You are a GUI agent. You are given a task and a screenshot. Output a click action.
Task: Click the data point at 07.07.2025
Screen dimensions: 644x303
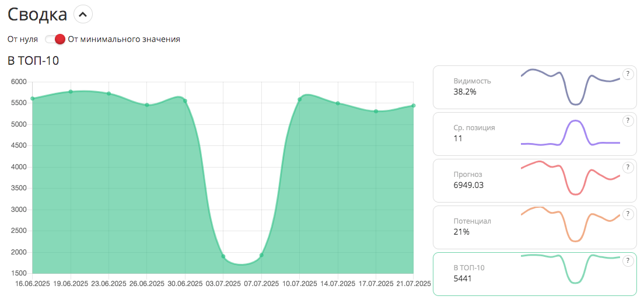[261, 255]
